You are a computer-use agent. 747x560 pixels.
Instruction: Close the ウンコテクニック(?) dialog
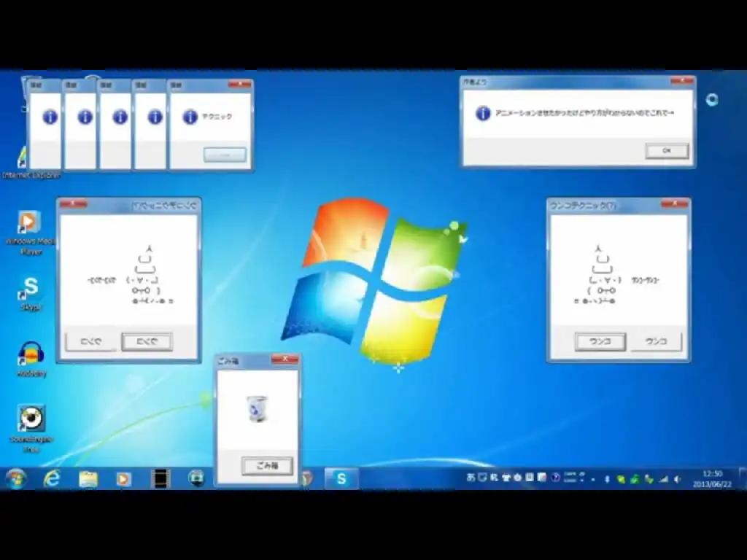click(x=674, y=204)
